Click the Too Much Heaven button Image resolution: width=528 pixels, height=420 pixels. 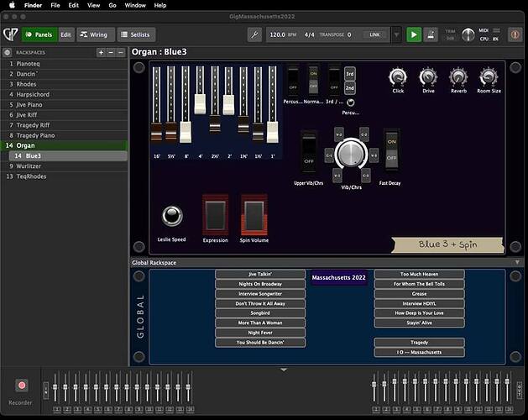[x=419, y=274]
